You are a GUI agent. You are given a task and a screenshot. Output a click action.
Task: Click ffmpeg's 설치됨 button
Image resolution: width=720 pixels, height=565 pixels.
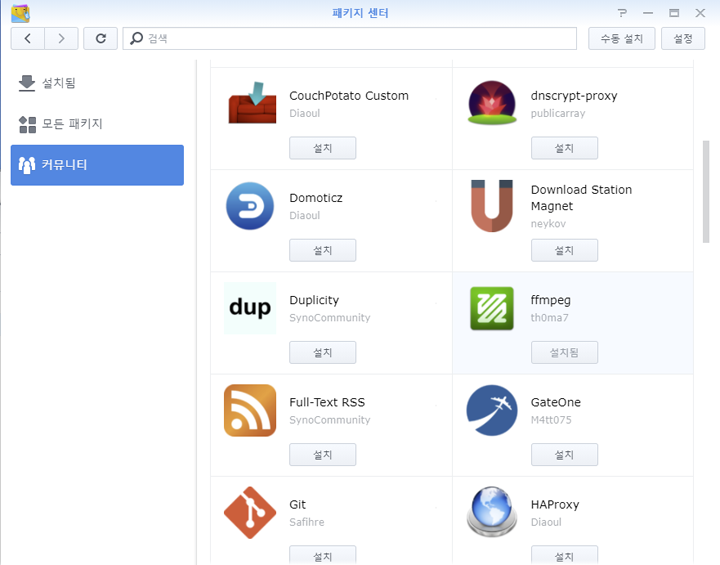coord(564,352)
